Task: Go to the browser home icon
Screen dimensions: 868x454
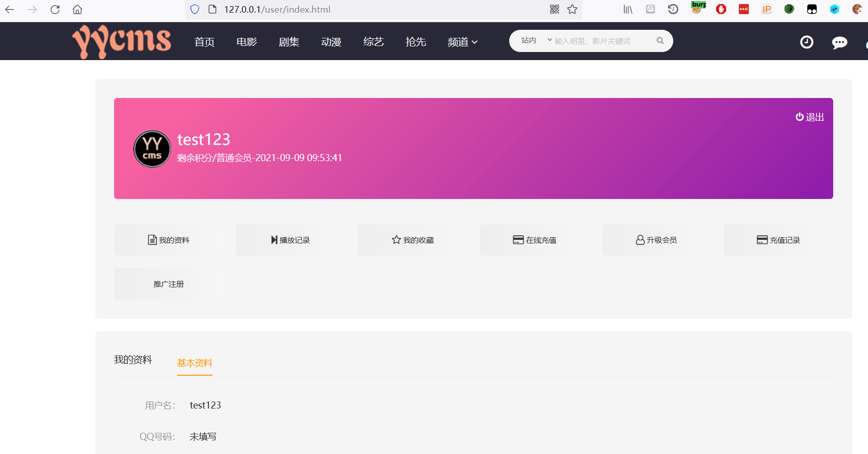Action: [x=77, y=10]
